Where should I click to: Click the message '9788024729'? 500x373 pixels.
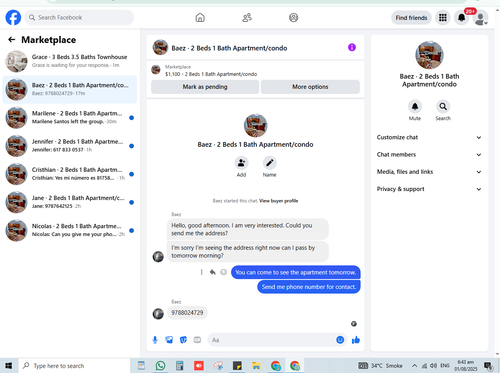pyautogui.click(x=187, y=313)
